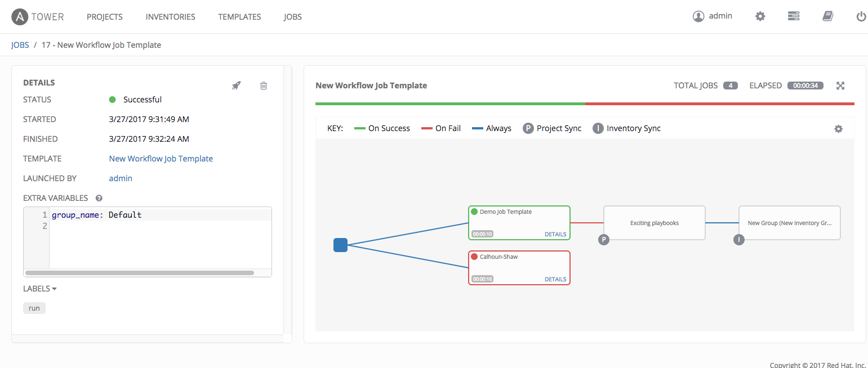Select the Demo Job Template node
The width and height of the screenshot is (868, 368).
point(519,223)
